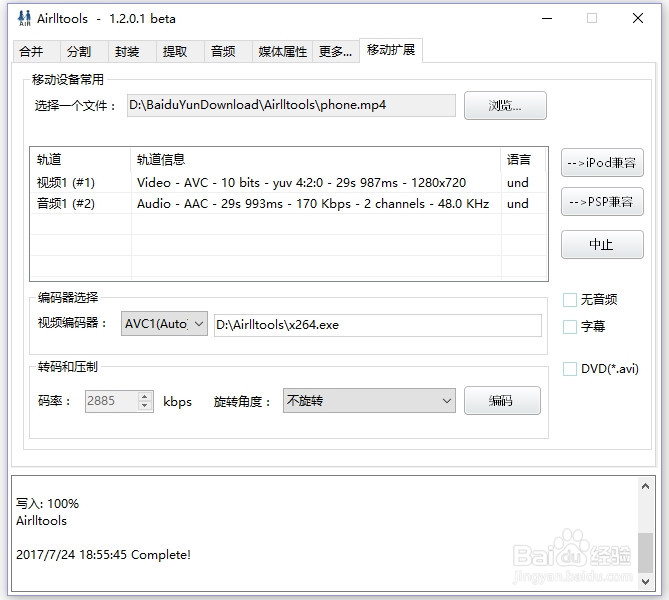Click the 编码 encode button

pos(502,400)
